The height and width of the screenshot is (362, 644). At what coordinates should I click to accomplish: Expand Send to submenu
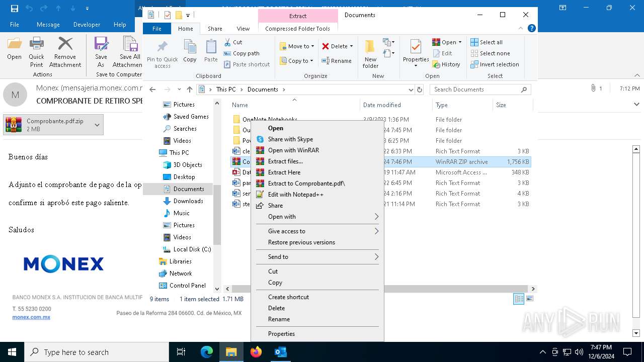point(317,257)
